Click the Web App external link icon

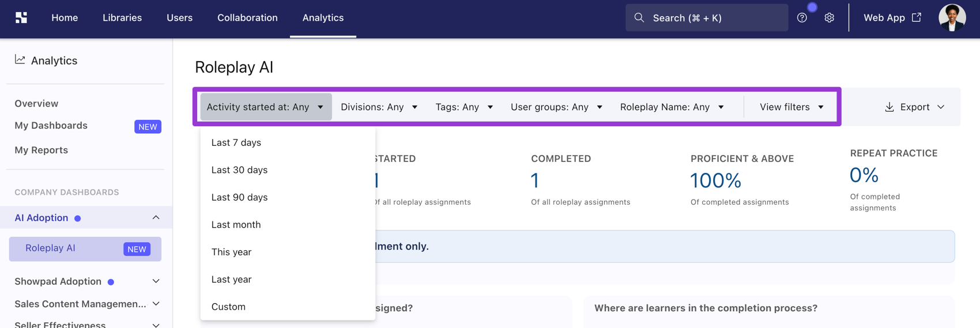pyautogui.click(x=917, y=17)
